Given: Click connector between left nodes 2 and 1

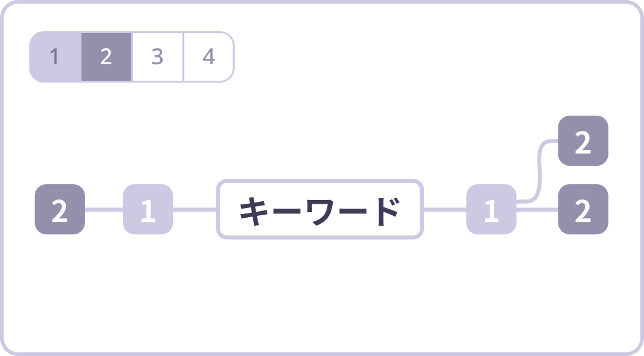Looking at the screenshot, I should (104, 209).
